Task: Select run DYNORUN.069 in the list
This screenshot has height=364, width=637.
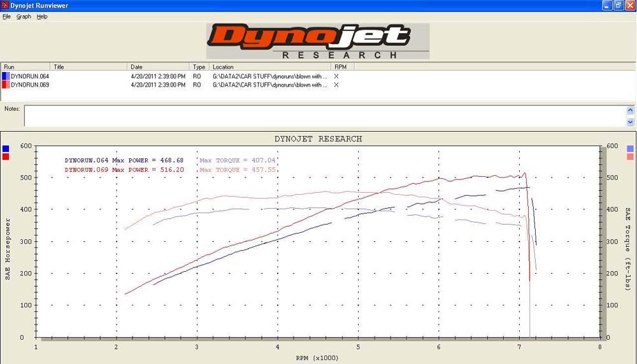Action: click(30, 85)
